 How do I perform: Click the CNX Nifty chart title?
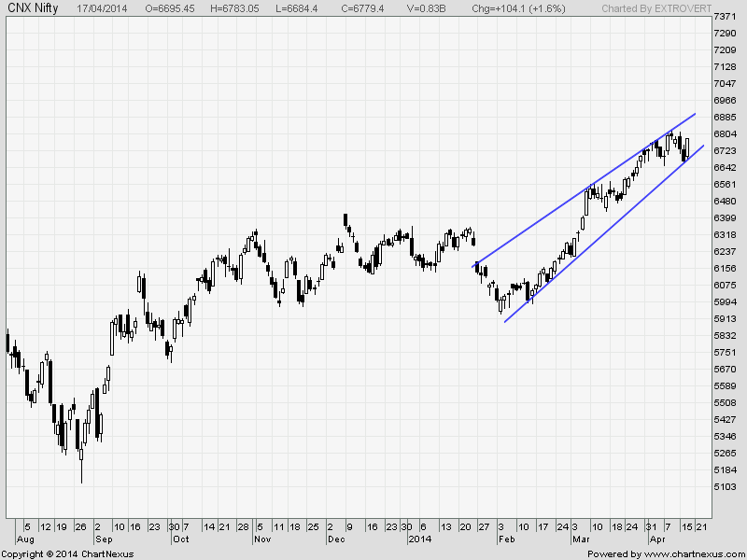(33, 7)
